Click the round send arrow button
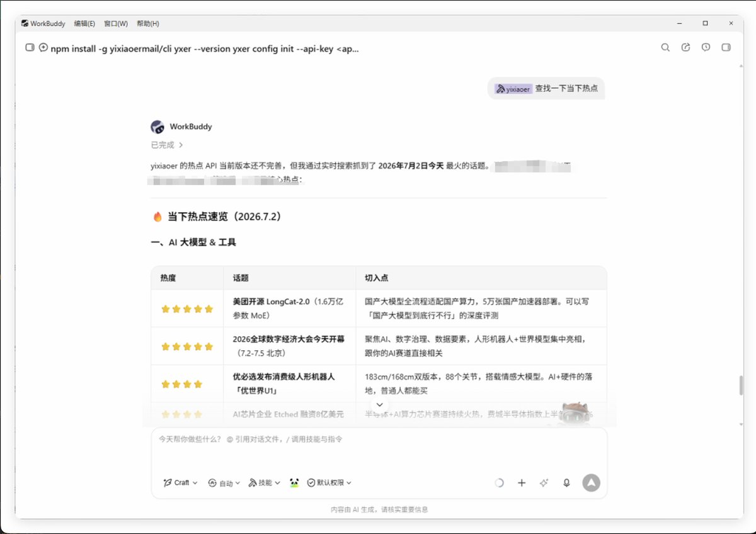 591,483
